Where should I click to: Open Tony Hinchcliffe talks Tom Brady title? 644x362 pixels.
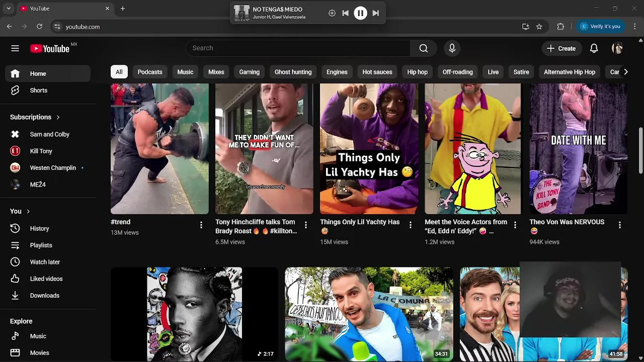coord(256,226)
